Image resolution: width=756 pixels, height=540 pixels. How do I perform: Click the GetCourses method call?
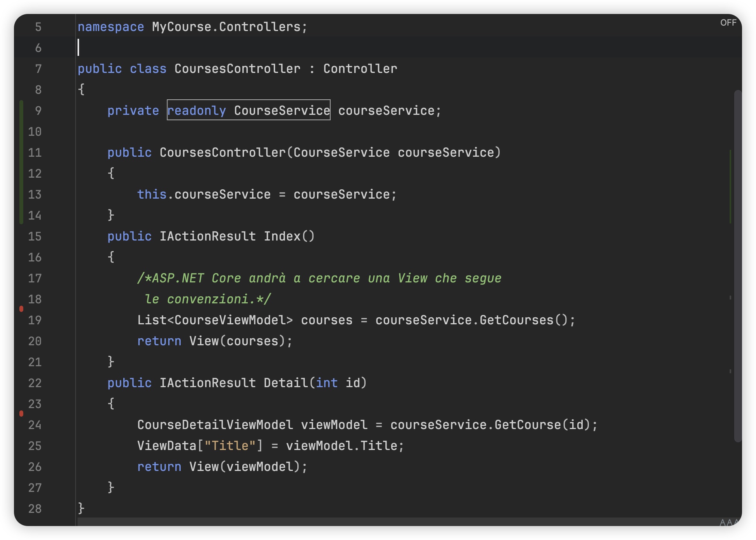pyautogui.click(x=516, y=320)
